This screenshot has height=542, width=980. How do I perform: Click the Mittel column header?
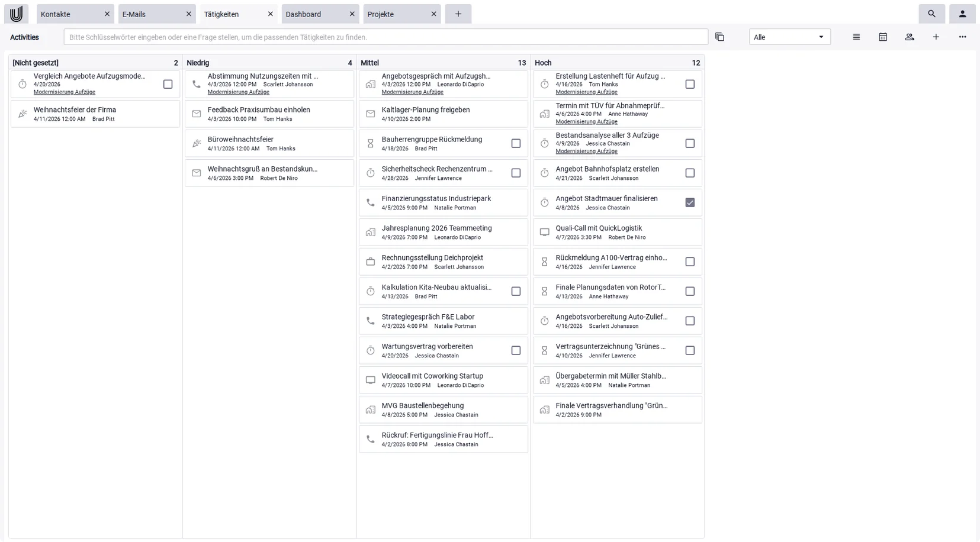tap(444, 63)
